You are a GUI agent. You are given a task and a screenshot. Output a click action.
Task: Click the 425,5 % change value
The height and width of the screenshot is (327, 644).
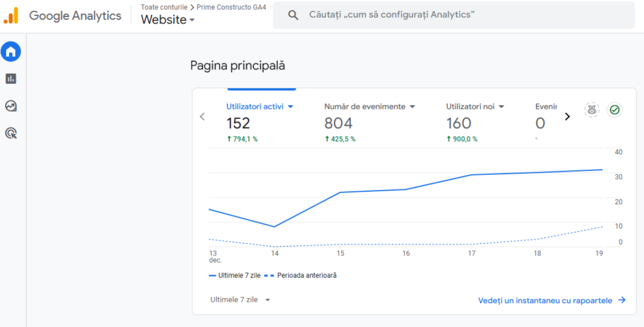click(x=340, y=139)
